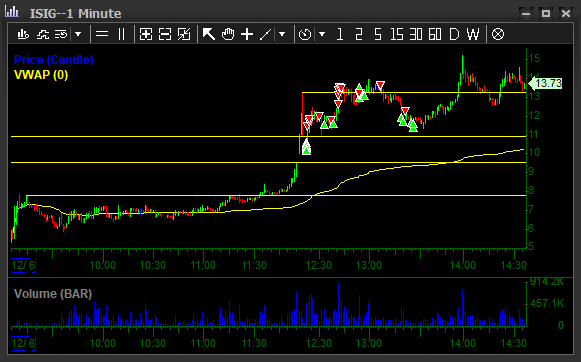Screen dimensions: 581x362
Task: Open the studies/indicator line icon
Action: pyautogui.click(x=43, y=34)
